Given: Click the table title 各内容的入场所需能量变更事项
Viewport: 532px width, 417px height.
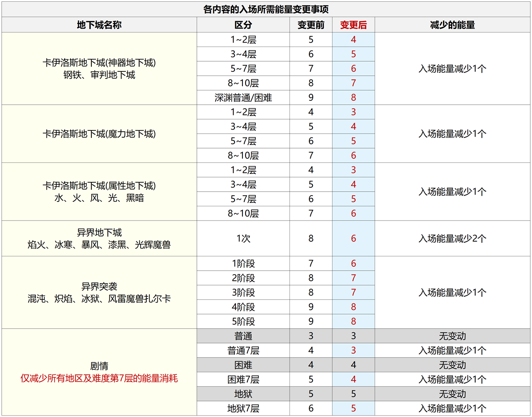Looking at the screenshot, I should pyautogui.click(x=266, y=9).
